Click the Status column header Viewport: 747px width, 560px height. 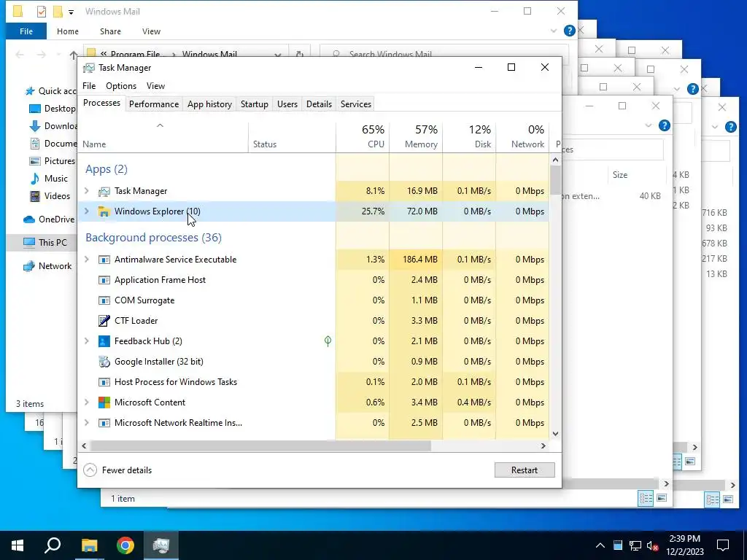292,137
